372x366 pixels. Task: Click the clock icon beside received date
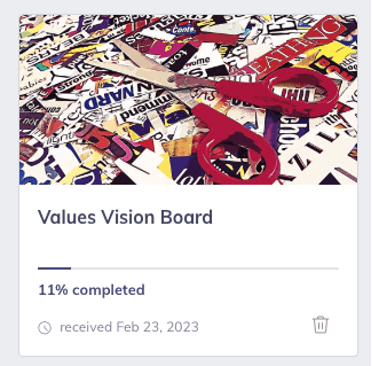point(45,328)
